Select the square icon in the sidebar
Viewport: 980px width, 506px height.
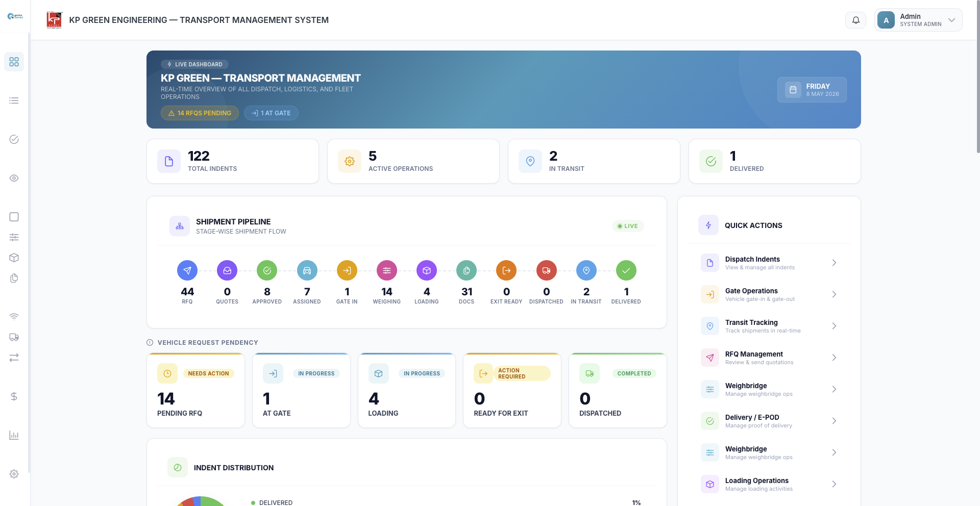14,217
